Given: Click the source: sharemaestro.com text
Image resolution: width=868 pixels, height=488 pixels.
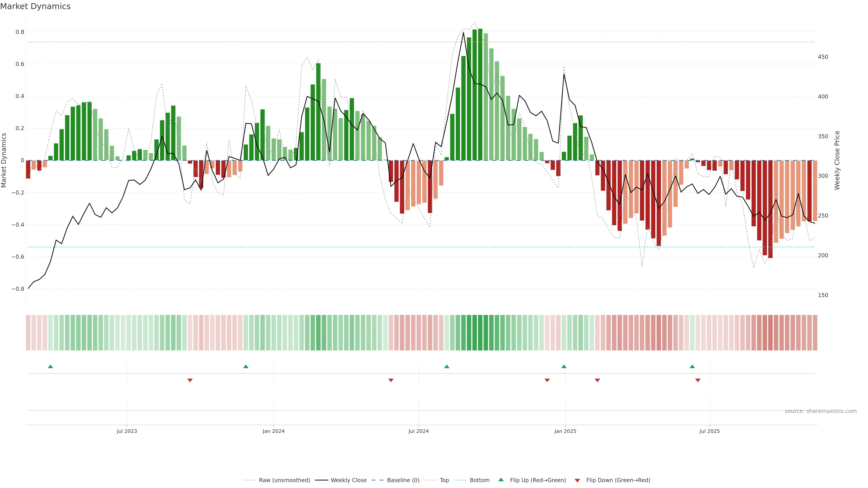Looking at the screenshot, I should coord(821,411).
